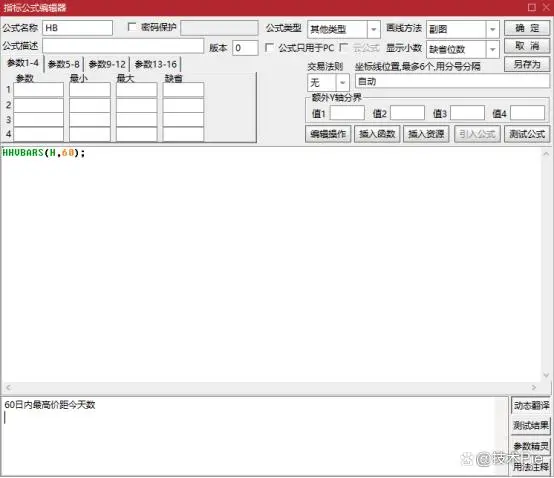Viewport: 554px width, 478px height.
Task: Click the code editor scroll-up arrow
Action: point(546,154)
